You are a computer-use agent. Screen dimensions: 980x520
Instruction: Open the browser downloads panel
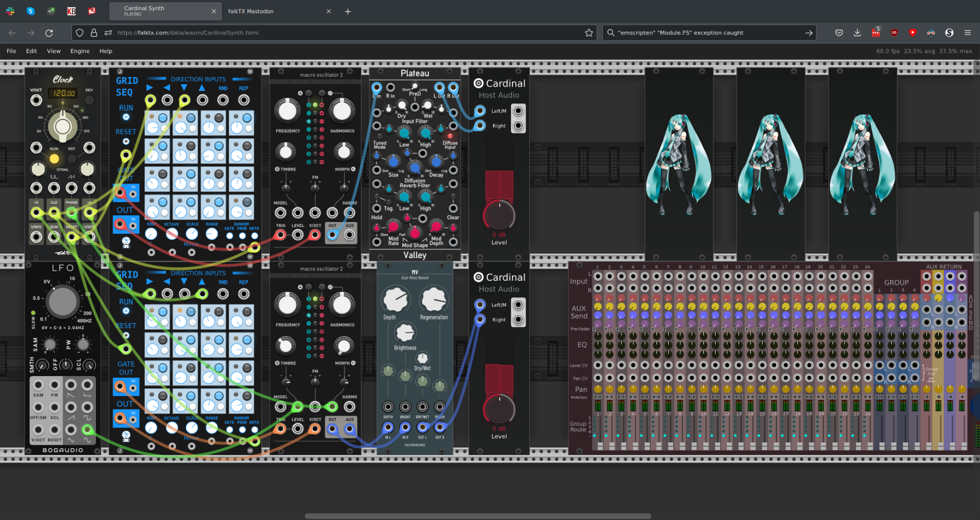[857, 33]
